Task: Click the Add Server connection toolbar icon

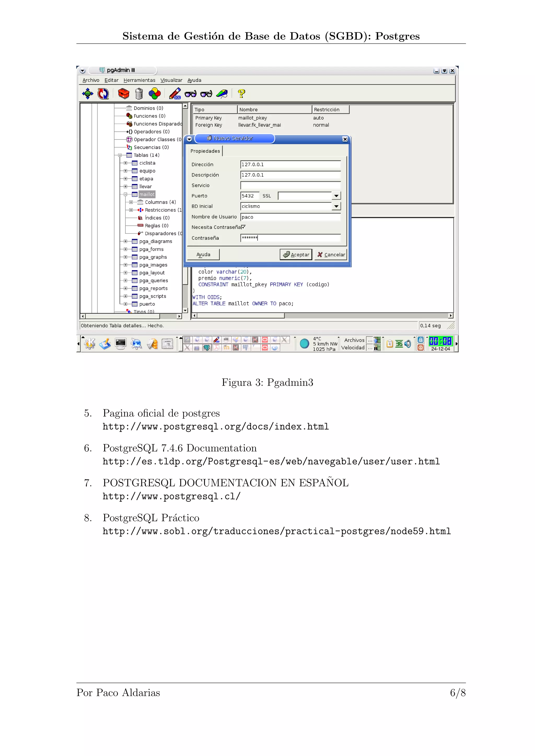Action: click(88, 93)
